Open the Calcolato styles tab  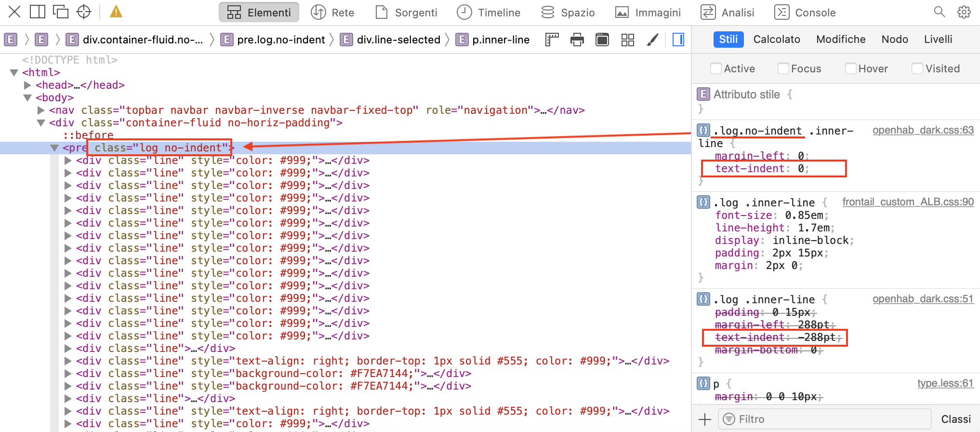click(x=776, y=40)
